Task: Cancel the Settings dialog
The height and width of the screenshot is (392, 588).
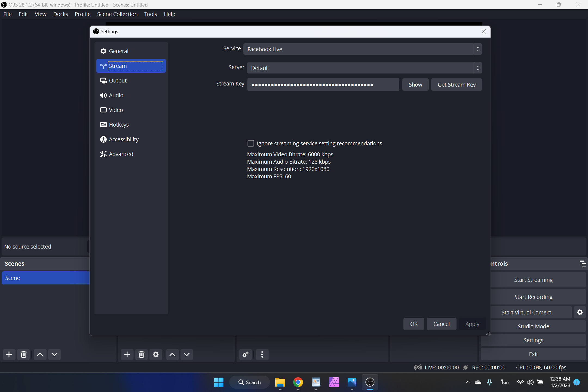Action: tap(442, 324)
